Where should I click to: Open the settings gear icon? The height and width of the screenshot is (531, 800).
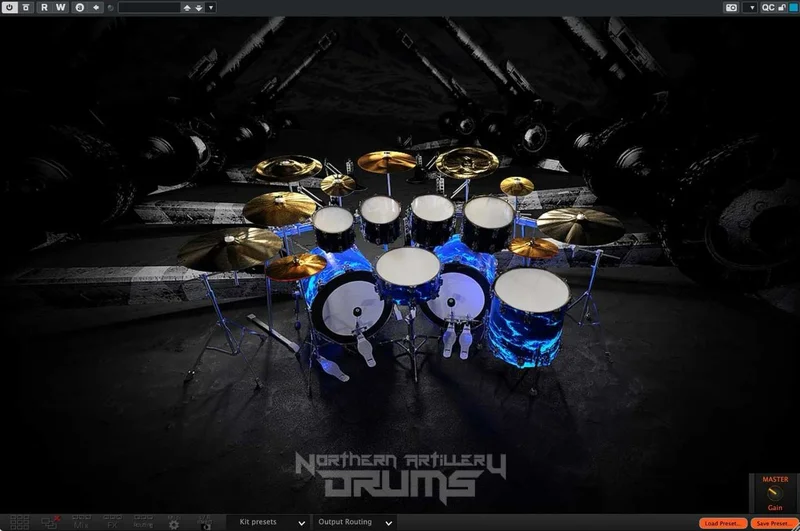point(174,522)
